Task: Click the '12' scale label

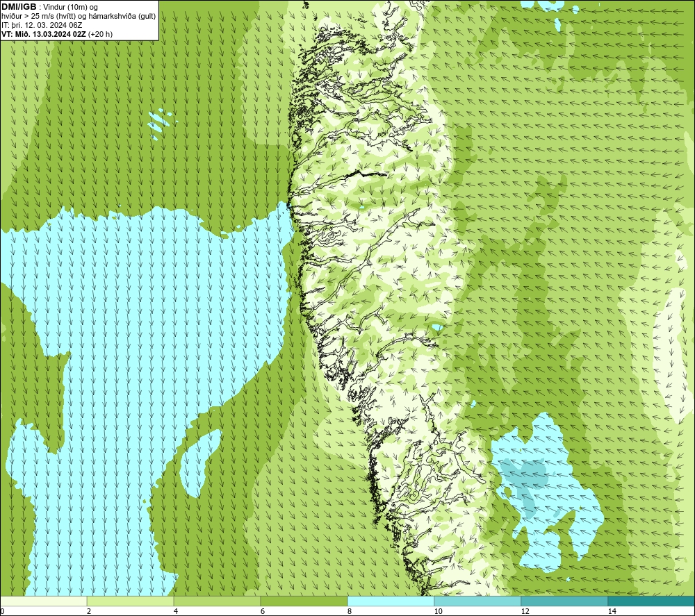Action: 525,611
